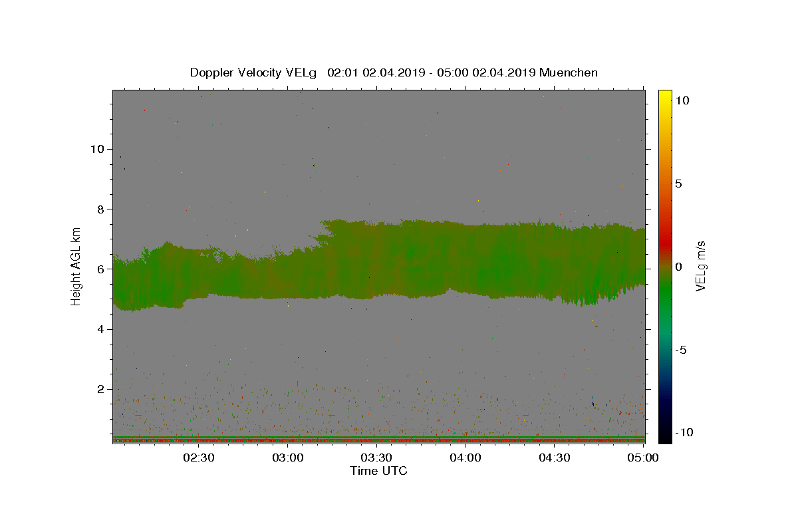Select the '03:30' time axis label
Screen dimensions: 798x532
(377, 458)
